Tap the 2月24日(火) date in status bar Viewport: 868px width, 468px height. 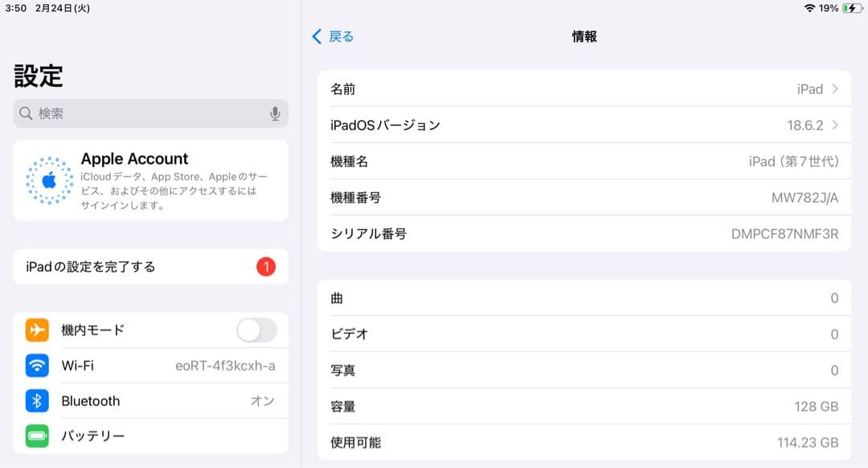pos(63,8)
